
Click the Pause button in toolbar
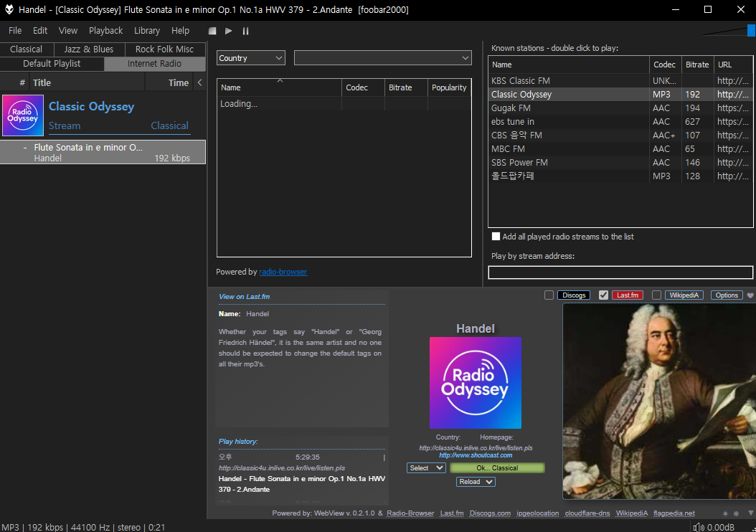(x=245, y=31)
